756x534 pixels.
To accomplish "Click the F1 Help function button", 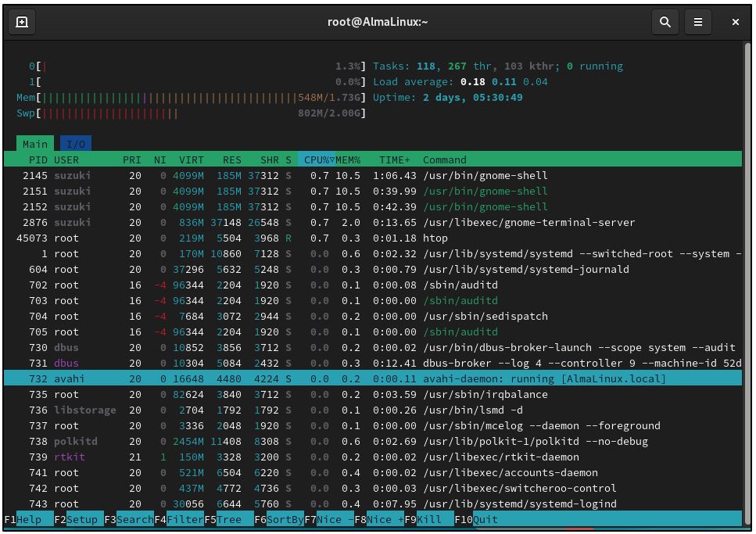I will (x=28, y=519).
